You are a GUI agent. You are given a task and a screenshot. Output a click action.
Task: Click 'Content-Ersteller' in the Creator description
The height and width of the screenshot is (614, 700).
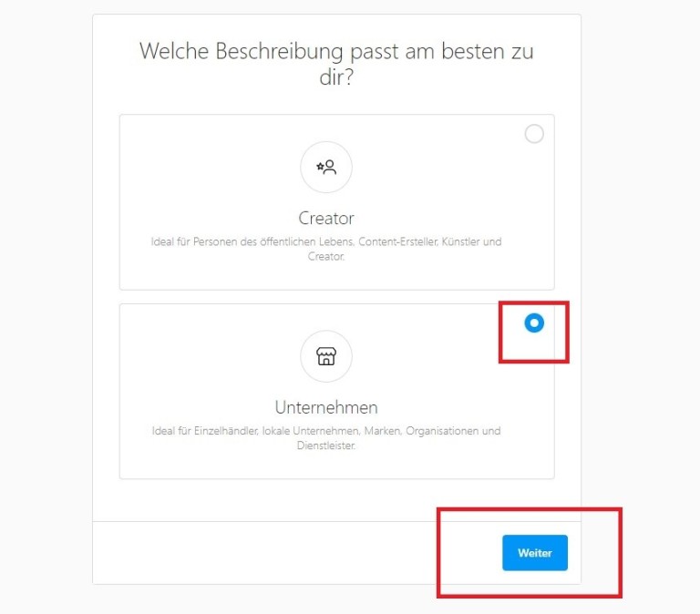398,241
